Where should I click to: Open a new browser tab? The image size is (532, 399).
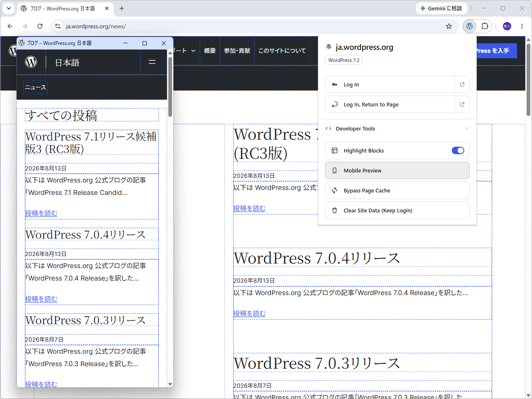click(122, 8)
